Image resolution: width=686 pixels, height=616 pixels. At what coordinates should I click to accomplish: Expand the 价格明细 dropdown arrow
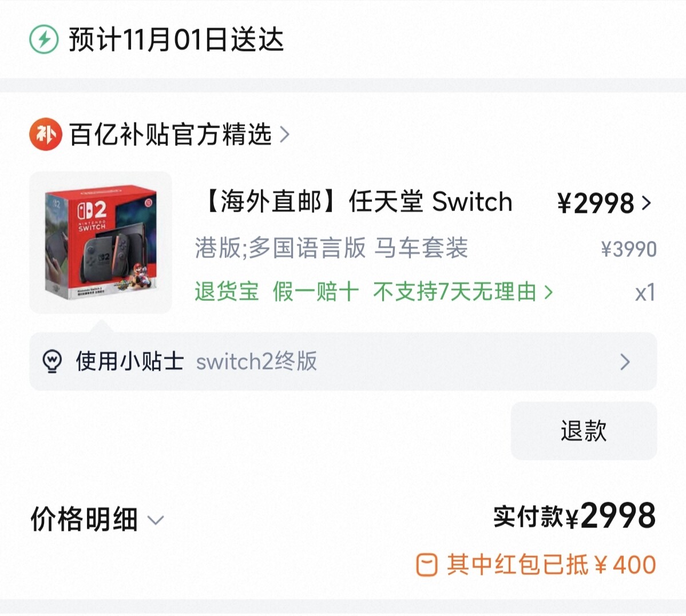pyautogui.click(x=155, y=520)
